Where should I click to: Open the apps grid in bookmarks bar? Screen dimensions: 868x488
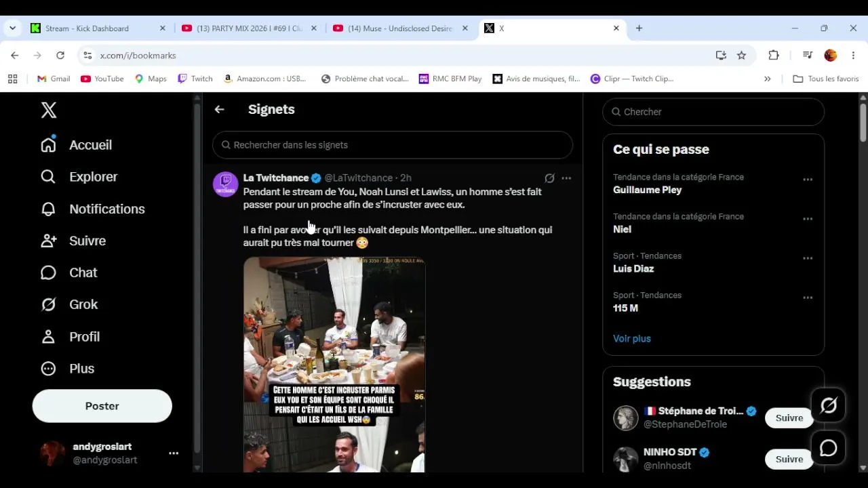pyautogui.click(x=12, y=79)
